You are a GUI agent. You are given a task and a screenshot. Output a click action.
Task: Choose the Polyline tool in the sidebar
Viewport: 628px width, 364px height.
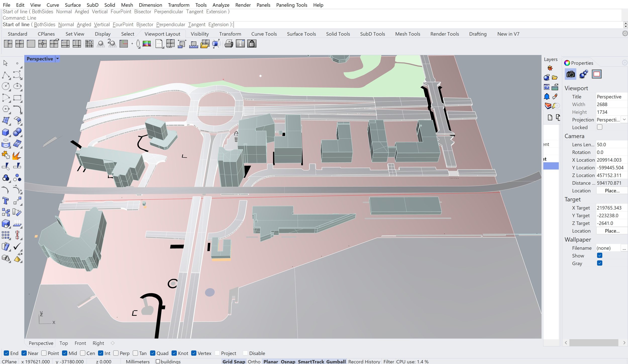[x=6, y=75]
